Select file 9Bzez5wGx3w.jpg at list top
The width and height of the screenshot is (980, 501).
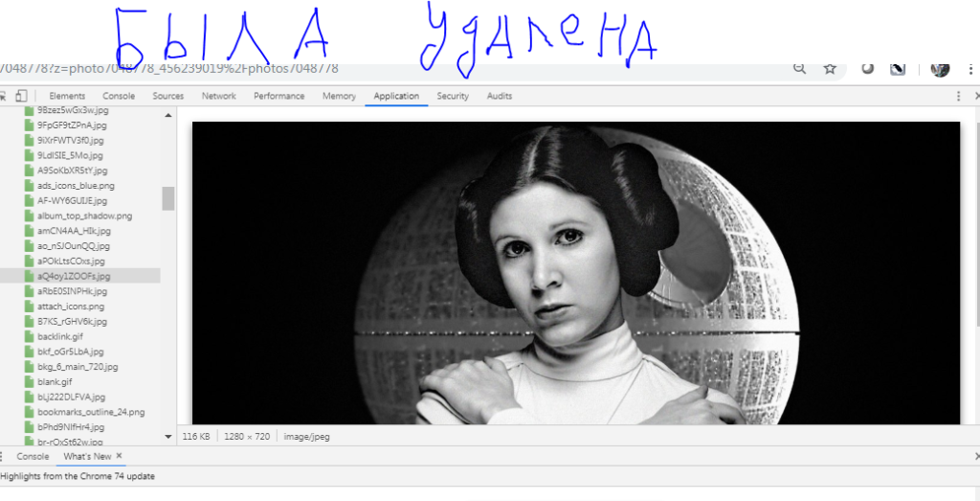(73, 111)
